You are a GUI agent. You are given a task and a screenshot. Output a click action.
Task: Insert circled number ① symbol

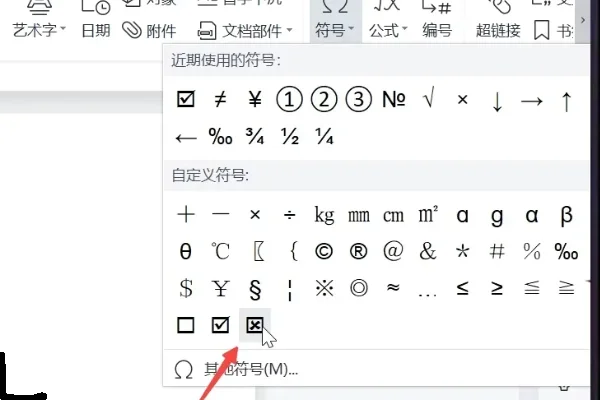tap(289, 100)
